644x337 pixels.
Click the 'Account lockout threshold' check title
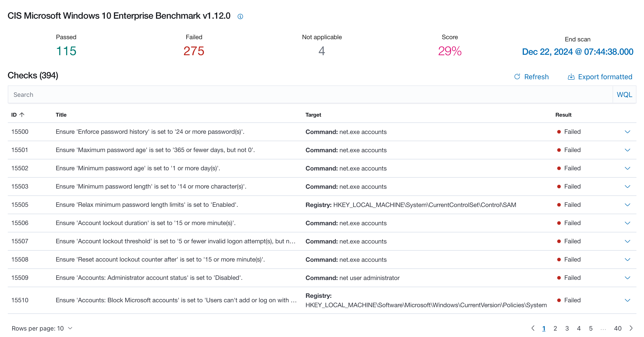point(176,241)
